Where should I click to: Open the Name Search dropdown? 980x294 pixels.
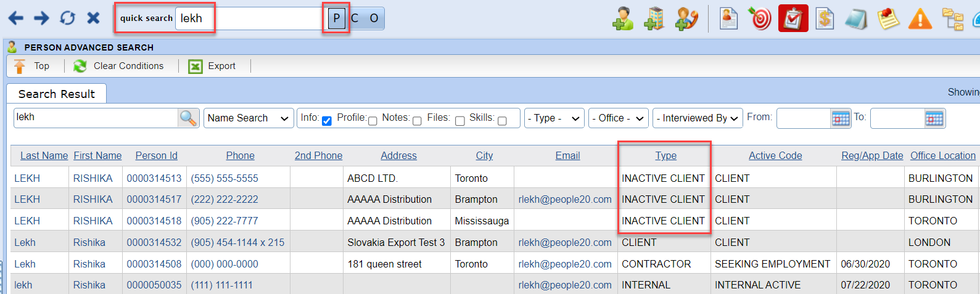point(249,118)
